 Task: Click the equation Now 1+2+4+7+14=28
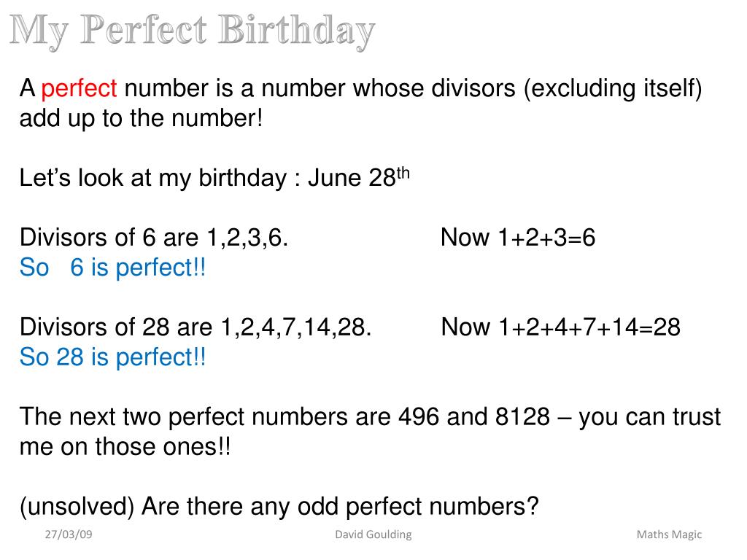click(561, 327)
